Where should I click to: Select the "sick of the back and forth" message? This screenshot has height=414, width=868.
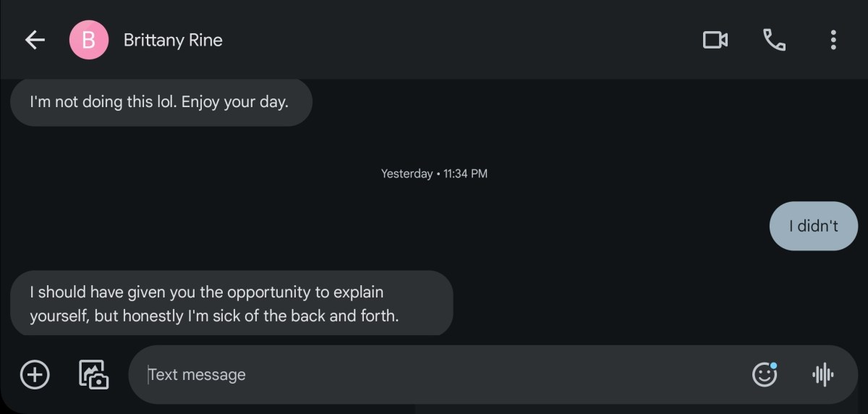click(x=231, y=304)
